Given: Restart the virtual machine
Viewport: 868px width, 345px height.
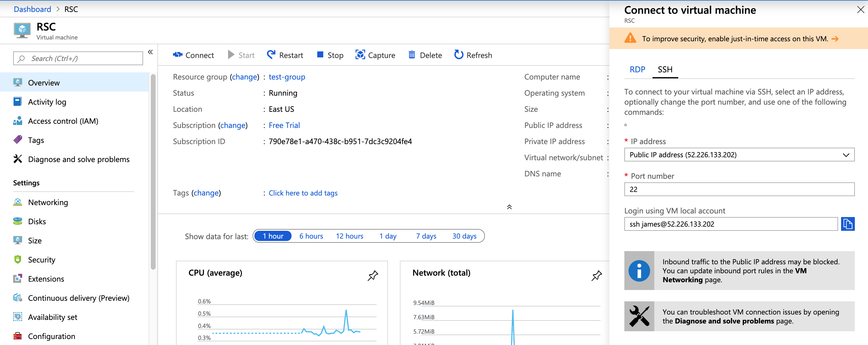Looking at the screenshot, I should click(285, 55).
